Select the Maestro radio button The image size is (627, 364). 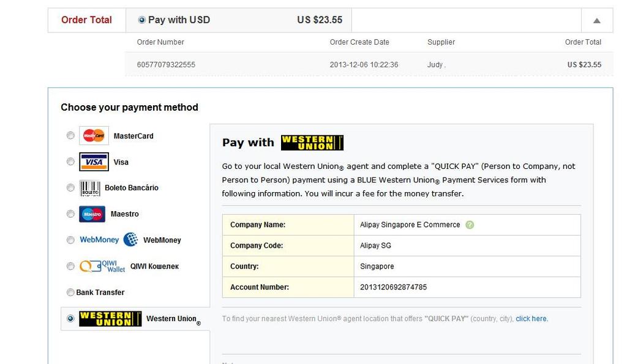[70, 214]
